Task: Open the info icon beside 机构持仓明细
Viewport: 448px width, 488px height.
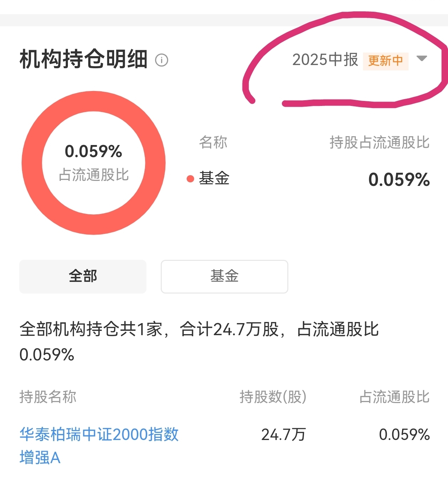Action: click(162, 60)
